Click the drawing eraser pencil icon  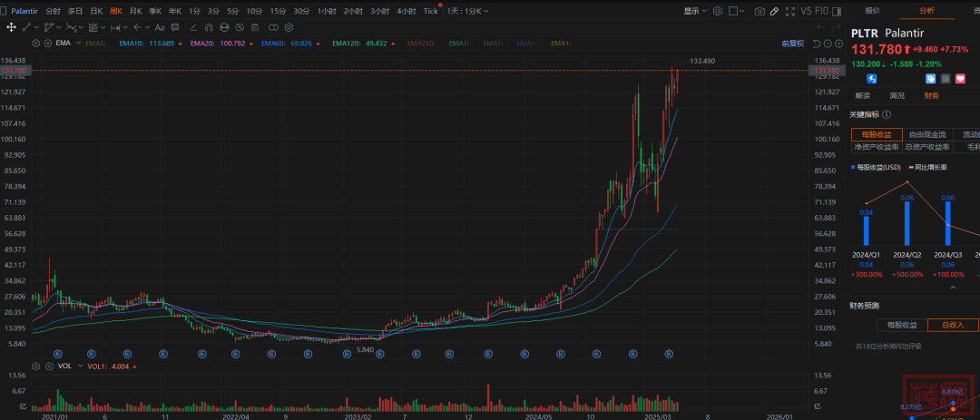tap(194, 27)
